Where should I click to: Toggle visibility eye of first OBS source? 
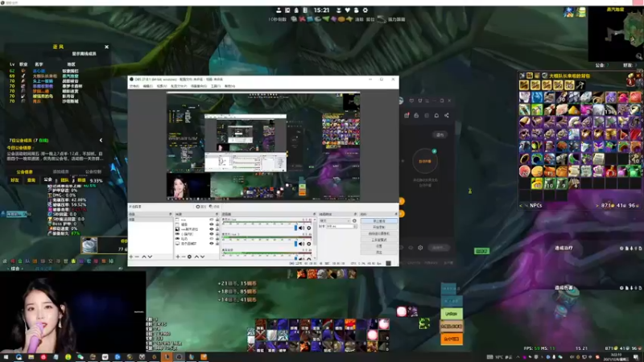(x=212, y=220)
